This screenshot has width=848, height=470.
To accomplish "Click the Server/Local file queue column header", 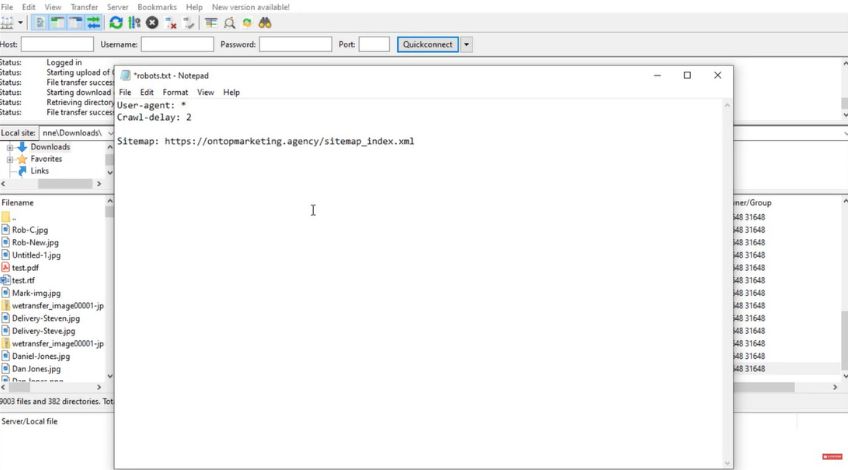I will tap(29, 421).
